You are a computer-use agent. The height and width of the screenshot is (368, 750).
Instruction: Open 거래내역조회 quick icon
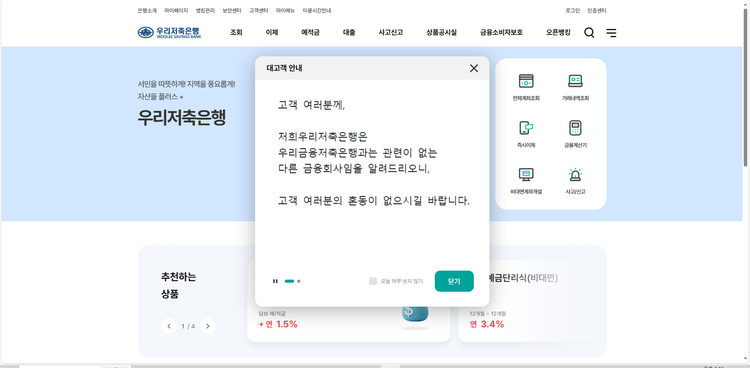575,87
